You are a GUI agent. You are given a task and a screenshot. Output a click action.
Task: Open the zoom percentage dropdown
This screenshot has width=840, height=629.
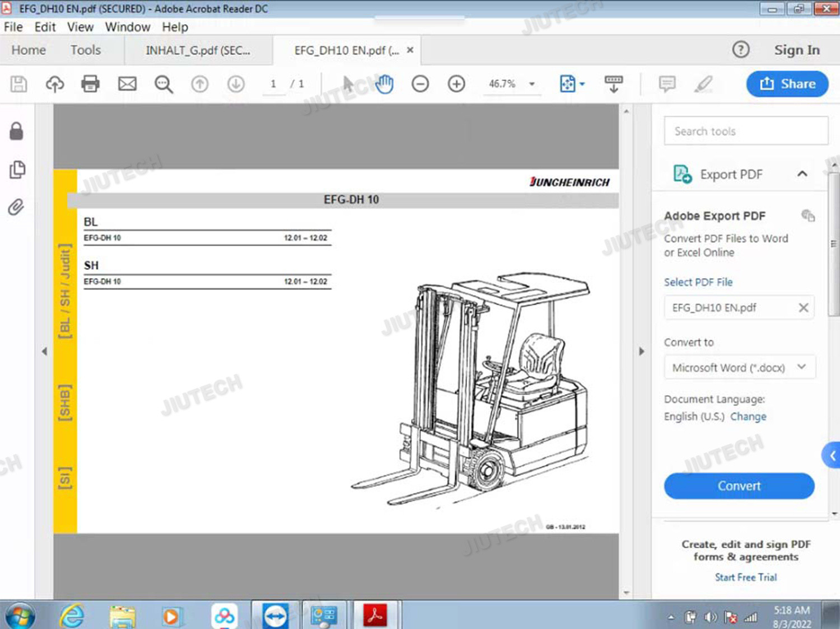(x=531, y=84)
